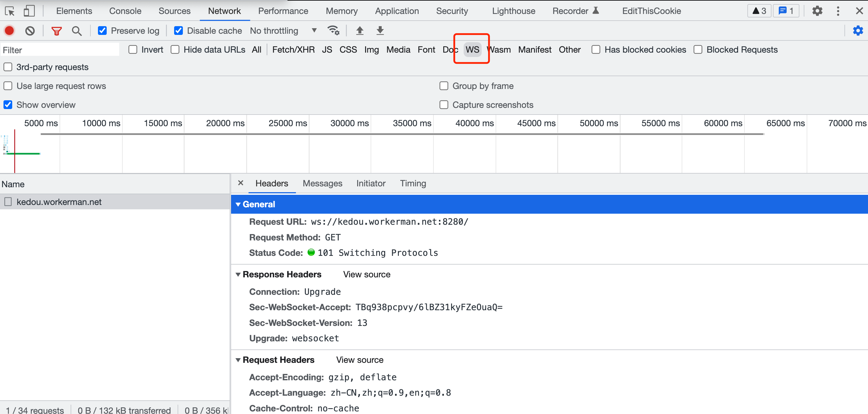This screenshot has height=414, width=868.
Task: Toggle device toolbar icon
Action: 29,11
